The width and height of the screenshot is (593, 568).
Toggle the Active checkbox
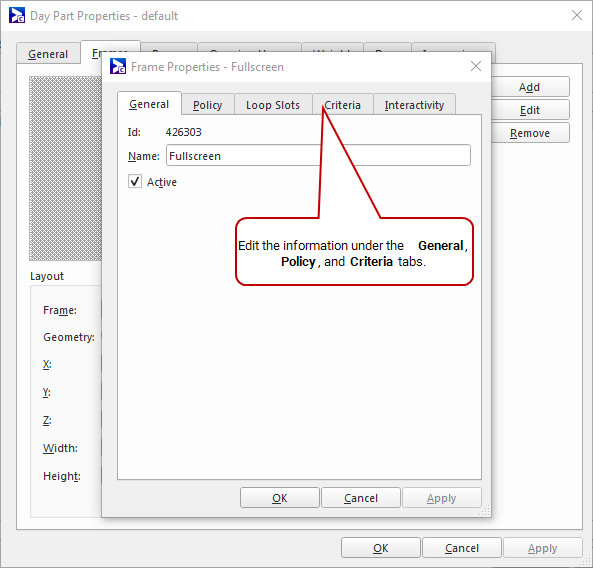[135, 182]
